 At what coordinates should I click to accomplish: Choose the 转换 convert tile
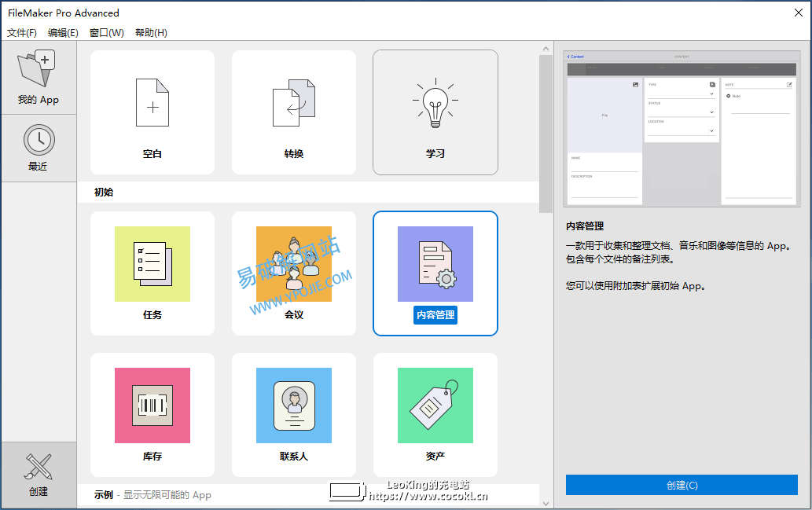coord(294,112)
